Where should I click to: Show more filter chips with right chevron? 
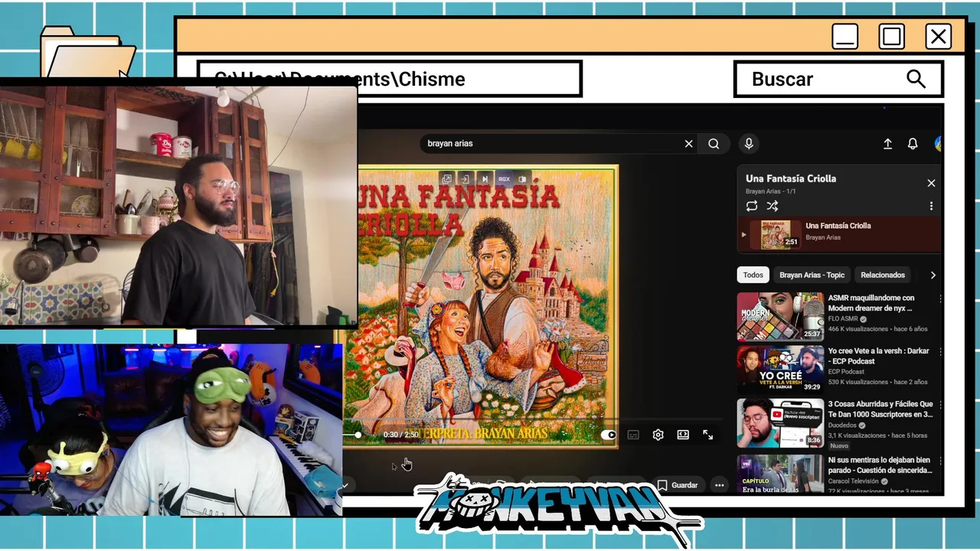[933, 275]
